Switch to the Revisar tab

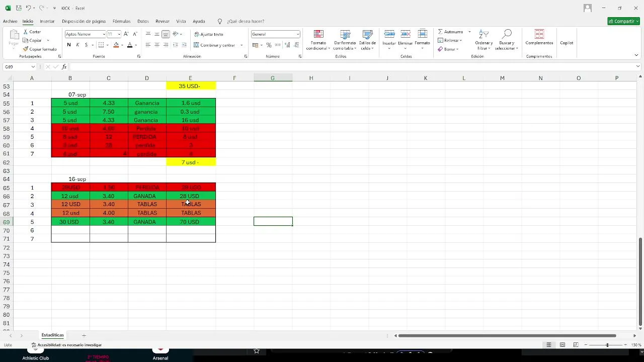163,21
